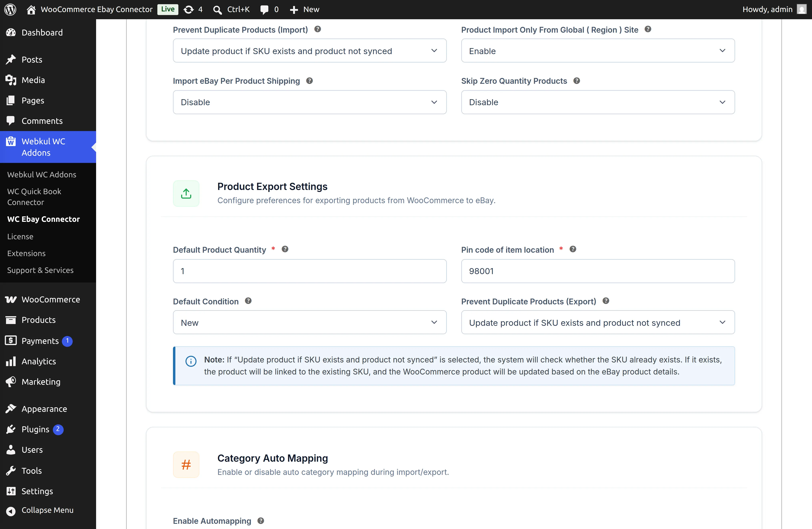Open Media in the sidebar
This screenshot has width=812, height=529.
pos(48,80)
